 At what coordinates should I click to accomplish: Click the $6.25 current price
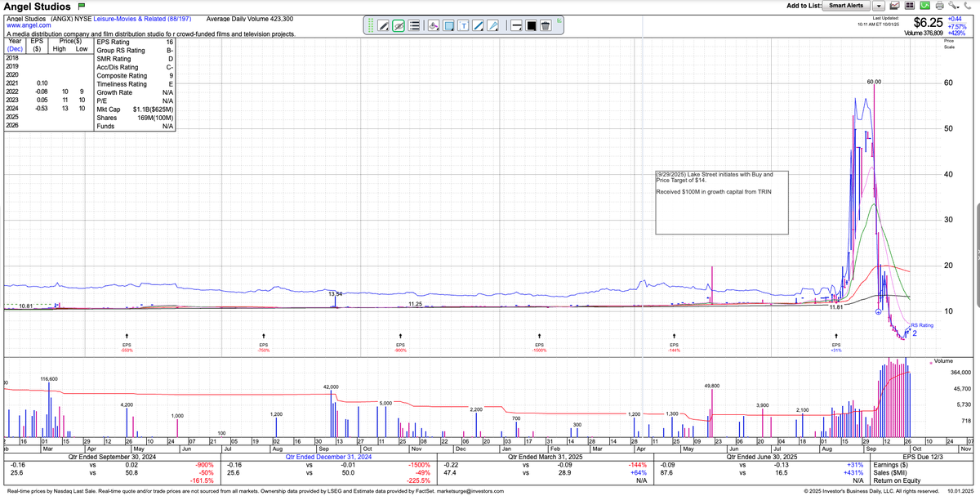click(929, 22)
